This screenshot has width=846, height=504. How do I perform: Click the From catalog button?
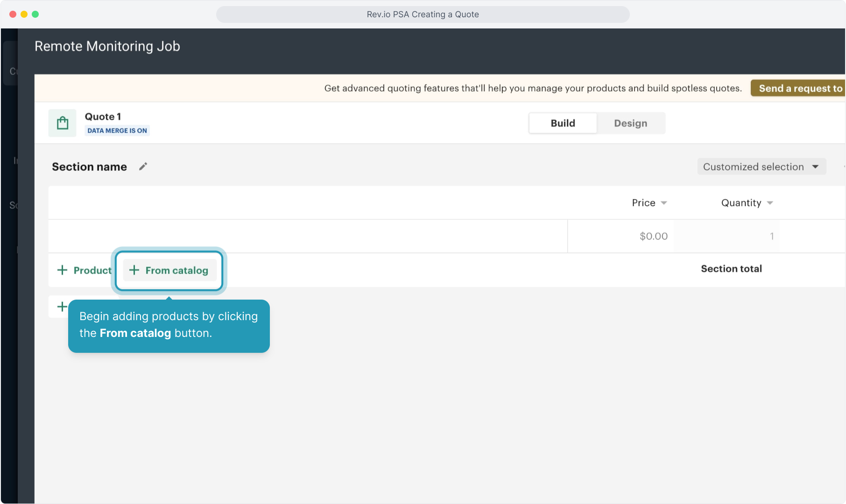(x=169, y=270)
